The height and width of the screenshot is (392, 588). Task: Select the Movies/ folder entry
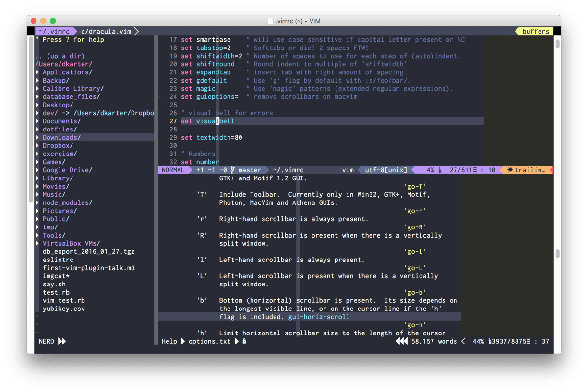click(56, 187)
